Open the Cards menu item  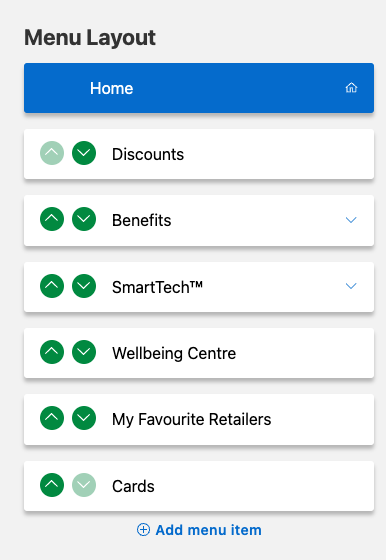[x=199, y=486]
